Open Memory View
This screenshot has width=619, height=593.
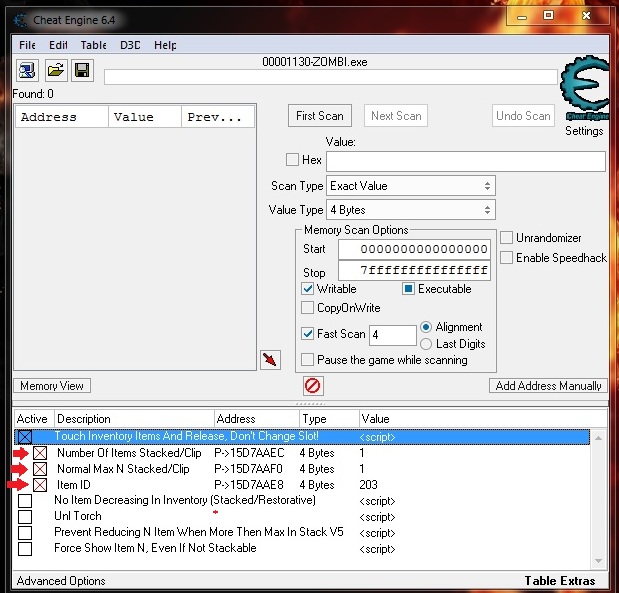coord(52,386)
